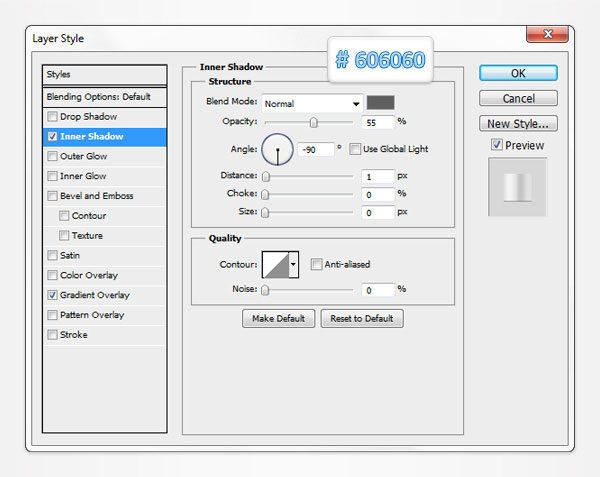Click the Opacity value field
600x477 pixels.
click(x=378, y=122)
